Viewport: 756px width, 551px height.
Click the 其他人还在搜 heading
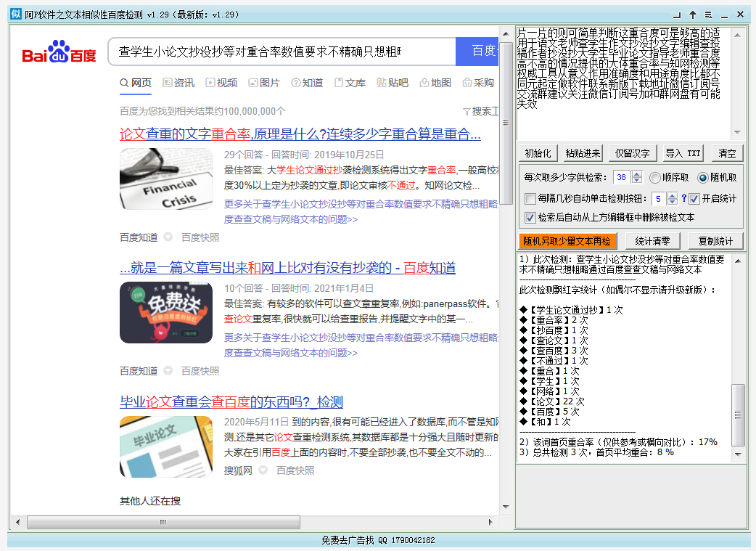pos(150,501)
